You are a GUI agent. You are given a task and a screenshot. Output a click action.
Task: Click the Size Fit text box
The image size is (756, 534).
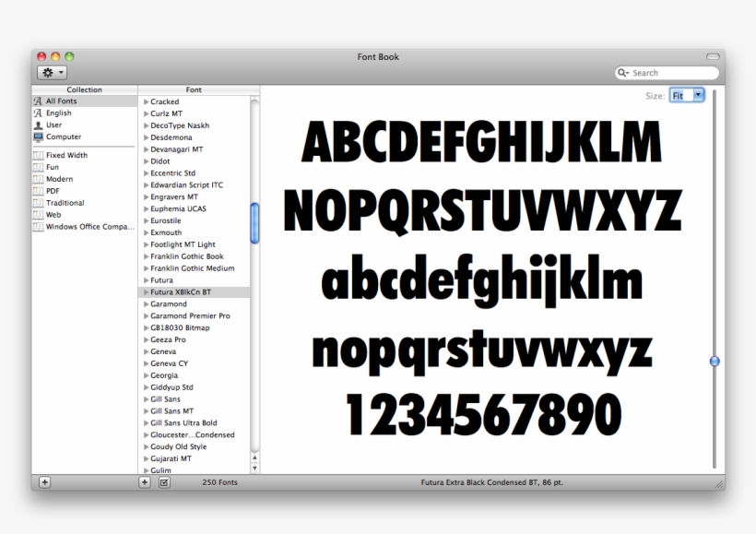[x=681, y=96]
